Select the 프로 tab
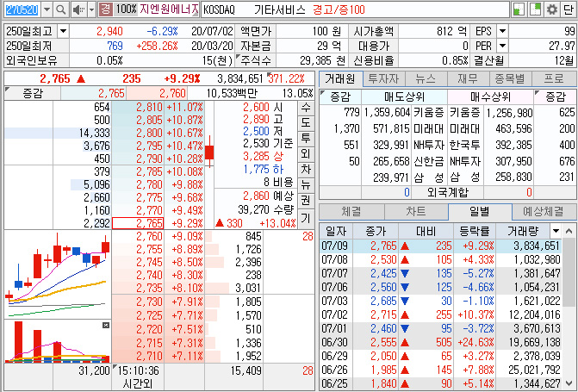The image size is (578, 392). click(554, 78)
